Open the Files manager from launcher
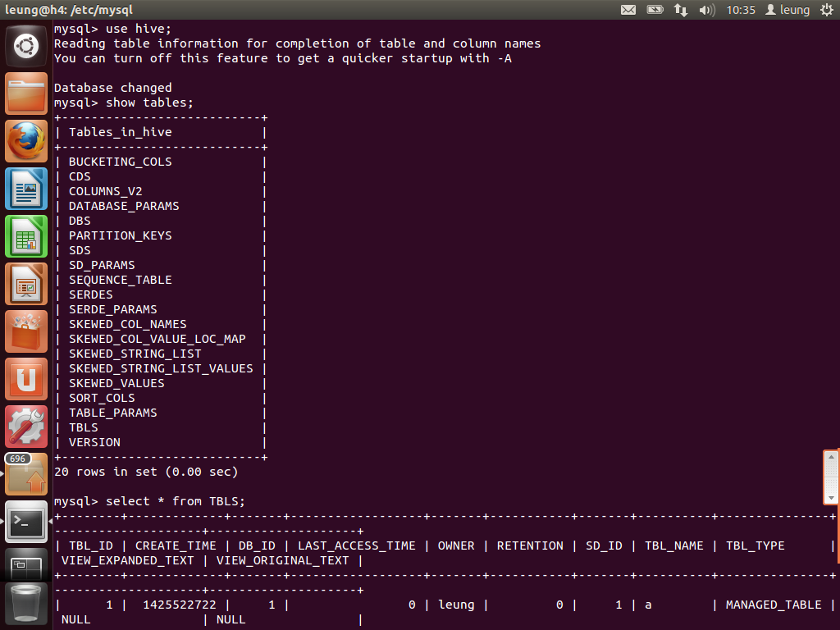Image resolution: width=840 pixels, height=630 pixels. coord(26,94)
